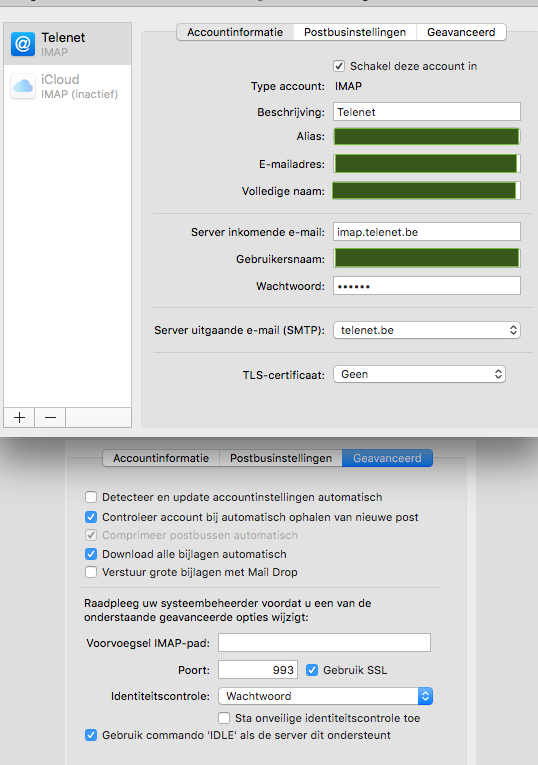Click the Beschrijving field 'Telenet'
Image resolution: width=538 pixels, height=765 pixels.
coord(427,112)
